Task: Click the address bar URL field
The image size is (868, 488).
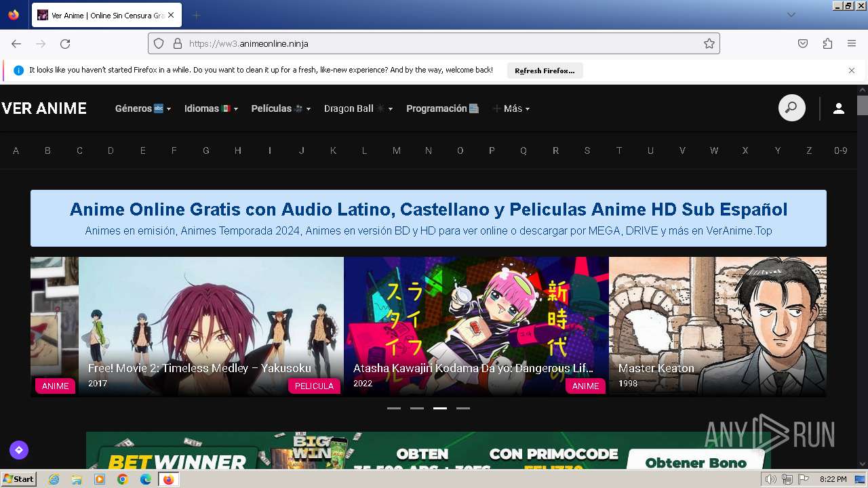Action: click(x=434, y=43)
